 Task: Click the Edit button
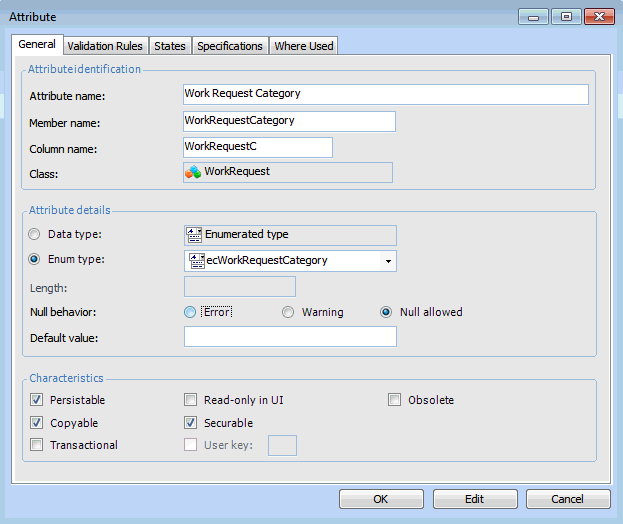(475, 499)
